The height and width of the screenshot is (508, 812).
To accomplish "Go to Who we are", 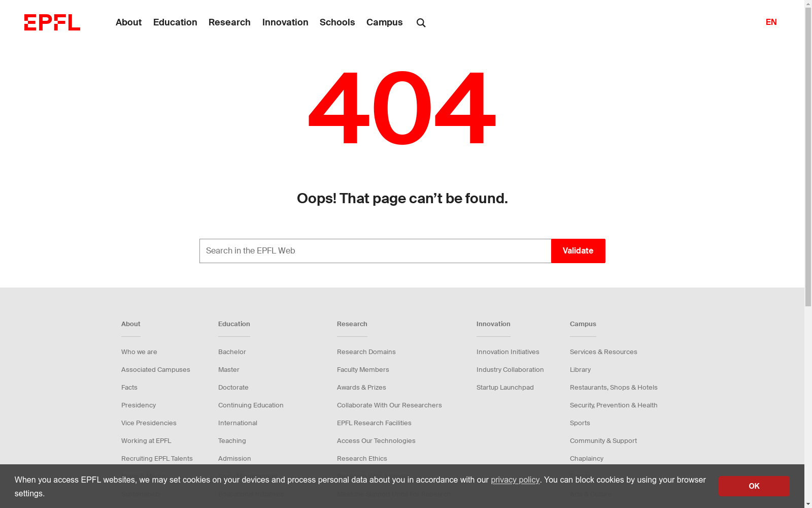I will tap(139, 352).
